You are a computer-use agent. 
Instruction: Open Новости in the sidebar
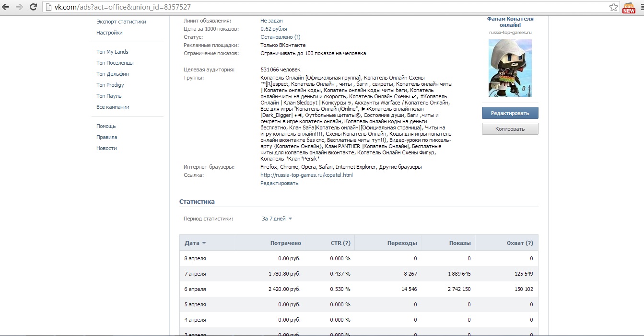coord(106,148)
